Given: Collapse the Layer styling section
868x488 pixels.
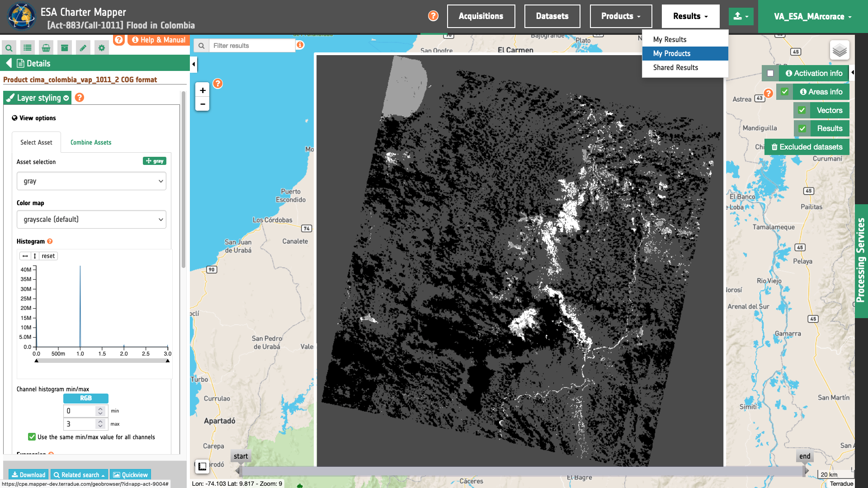Looking at the screenshot, I should [x=38, y=98].
